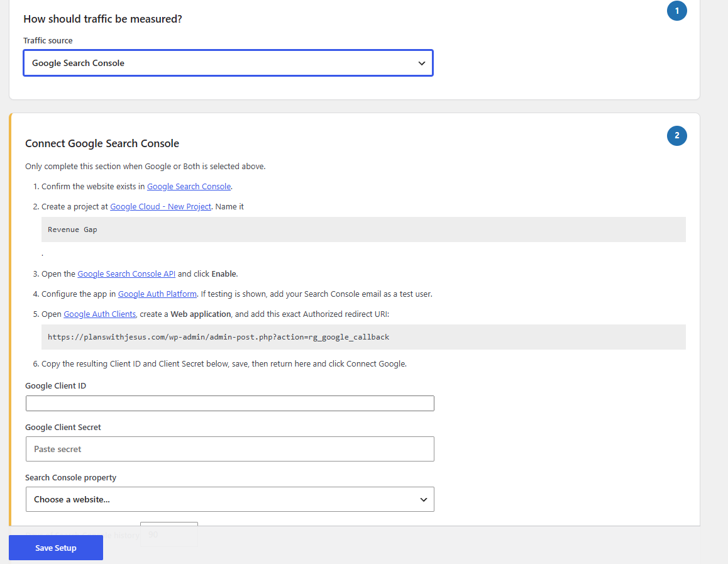Click the How should traffic be measured heading
This screenshot has width=728, height=564.
(102, 19)
